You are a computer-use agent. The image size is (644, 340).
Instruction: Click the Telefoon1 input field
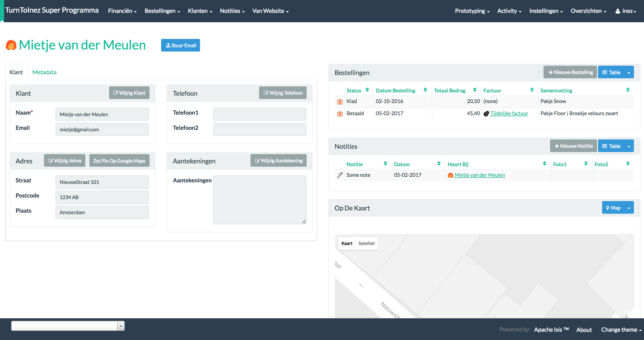click(260, 114)
